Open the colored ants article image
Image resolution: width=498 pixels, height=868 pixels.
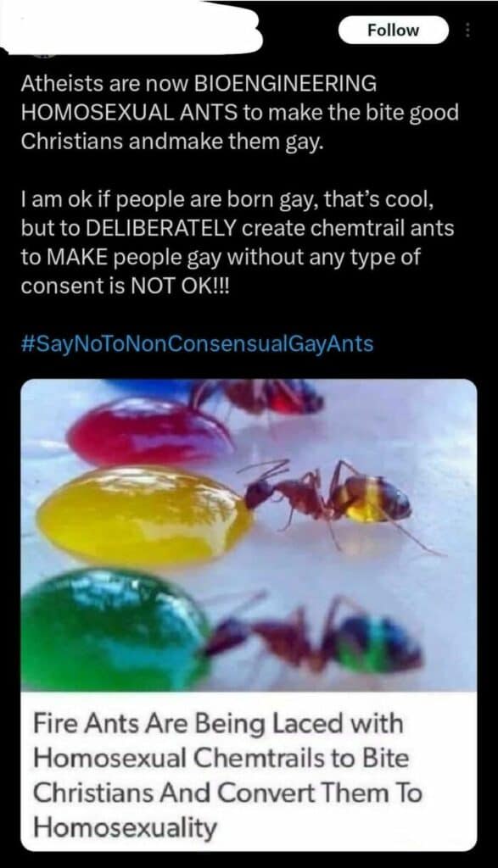249,535
